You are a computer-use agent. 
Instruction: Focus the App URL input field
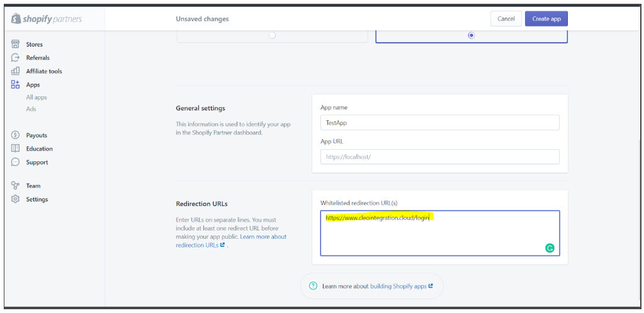440,157
